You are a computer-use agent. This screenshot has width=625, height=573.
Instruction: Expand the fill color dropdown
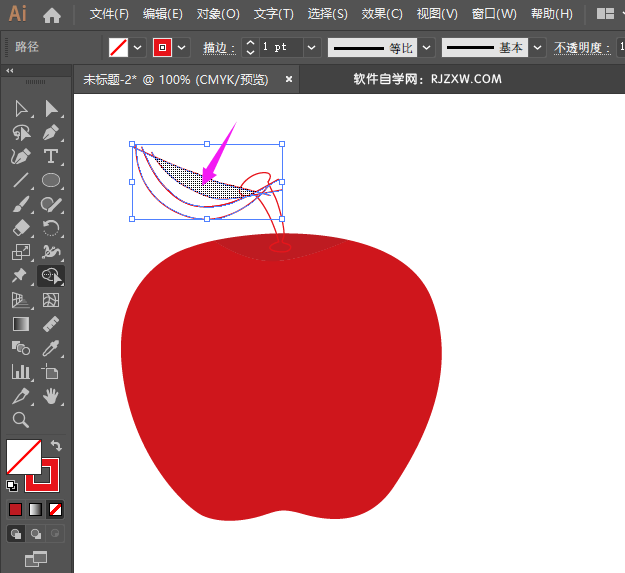point(138,48)
